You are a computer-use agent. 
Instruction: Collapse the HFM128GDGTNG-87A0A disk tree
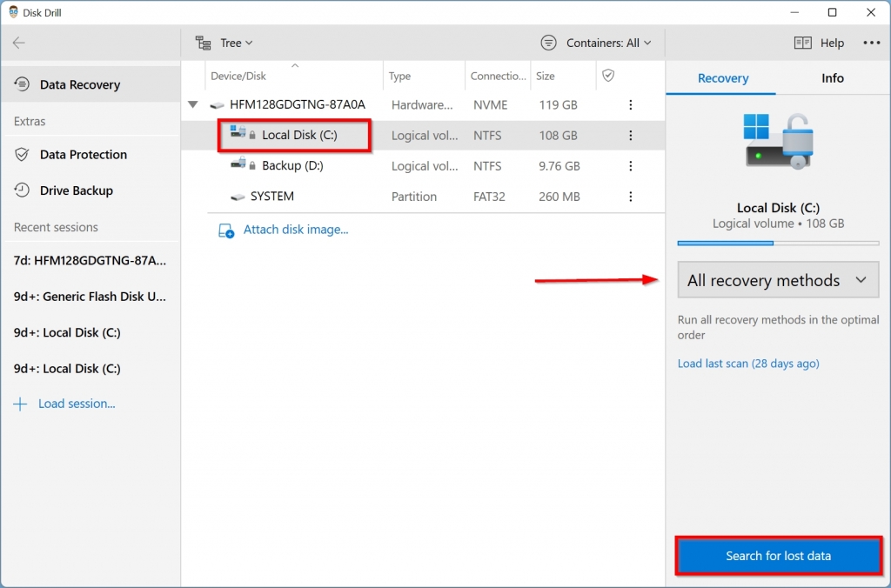(192, 105)
